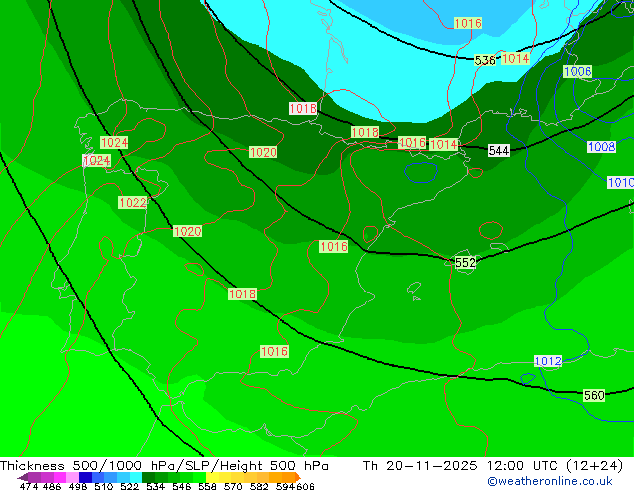Pick the bright magenta legend swatch

[59, 477]
